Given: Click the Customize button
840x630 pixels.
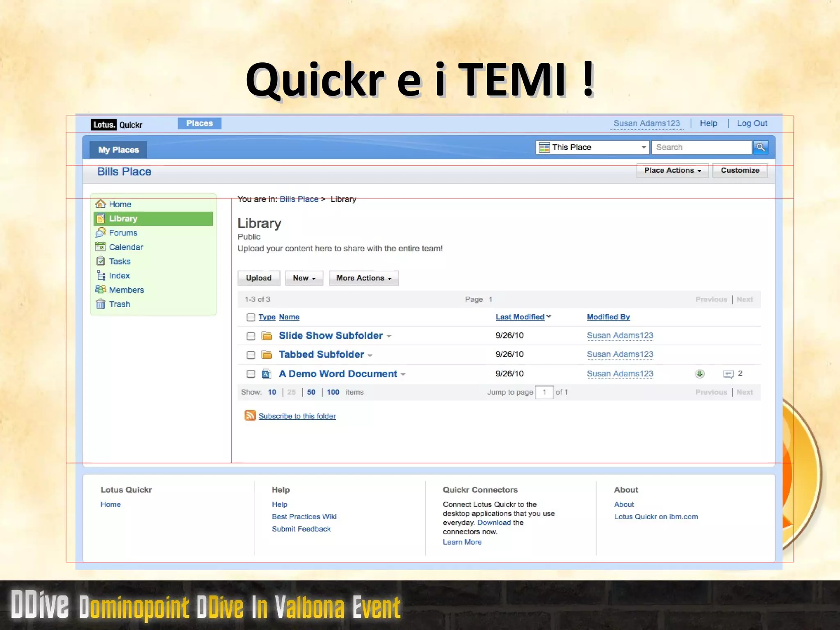Looking at the screenshot, I should (x=740, y=170).
